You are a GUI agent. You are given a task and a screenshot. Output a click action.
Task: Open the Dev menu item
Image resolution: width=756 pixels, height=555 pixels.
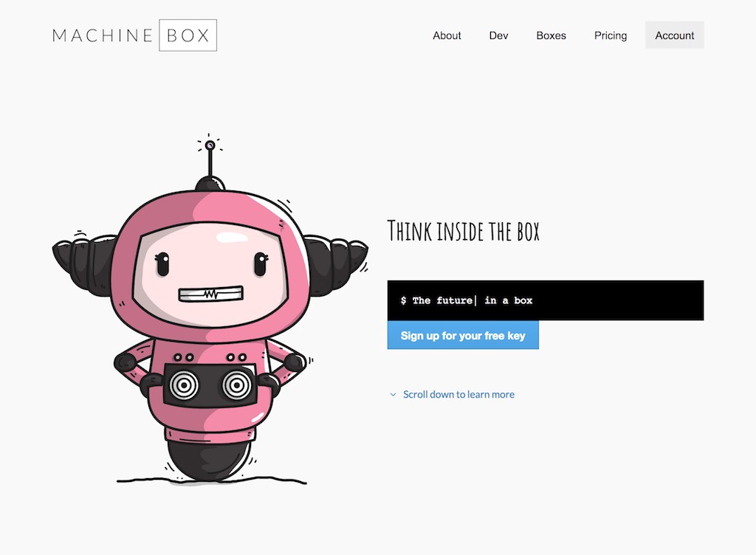click(498, 35)
